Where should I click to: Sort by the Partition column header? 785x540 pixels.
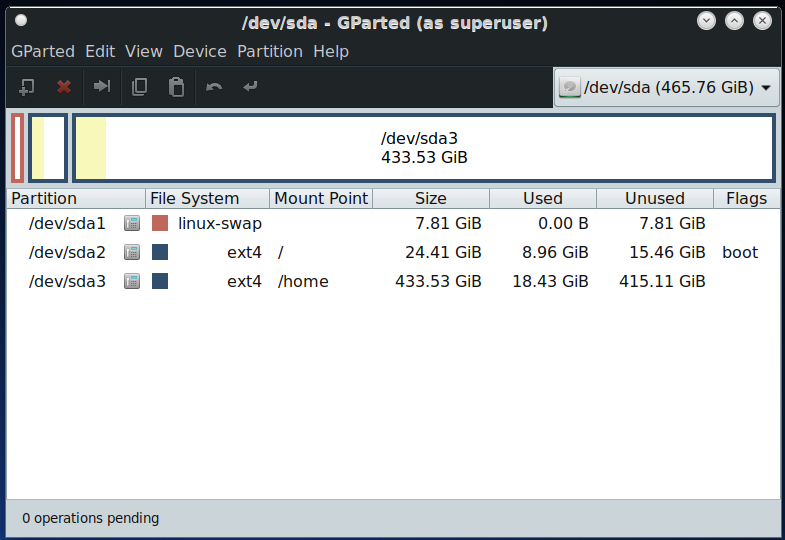(76, 199)
